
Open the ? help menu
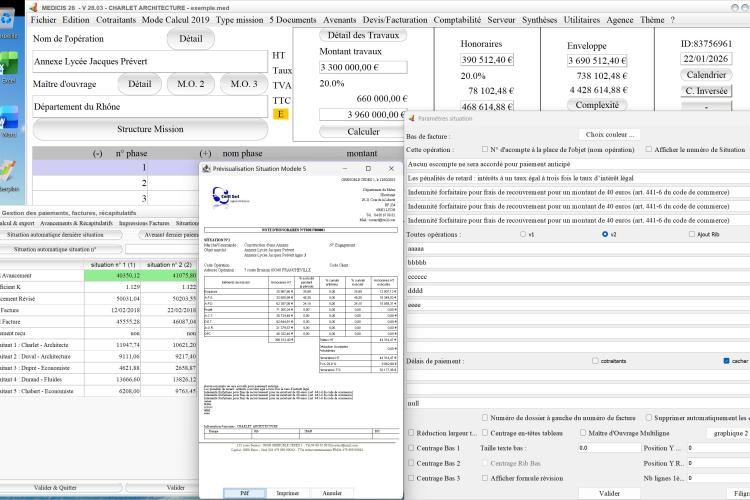click(673, 20)
